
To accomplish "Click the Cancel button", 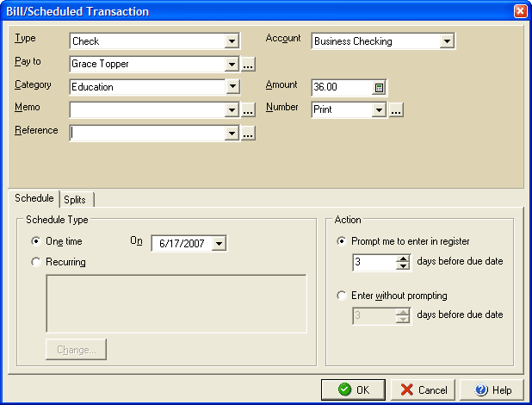I will tap(423, 389).
